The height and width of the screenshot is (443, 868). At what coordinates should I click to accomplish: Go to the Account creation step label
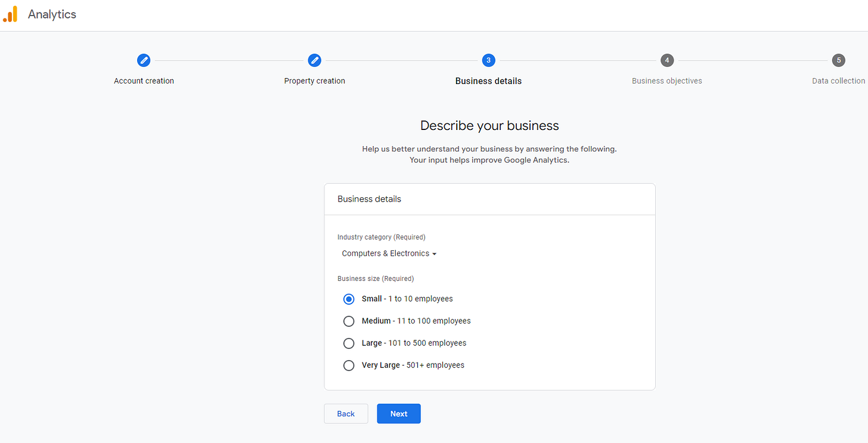point(144,80)
